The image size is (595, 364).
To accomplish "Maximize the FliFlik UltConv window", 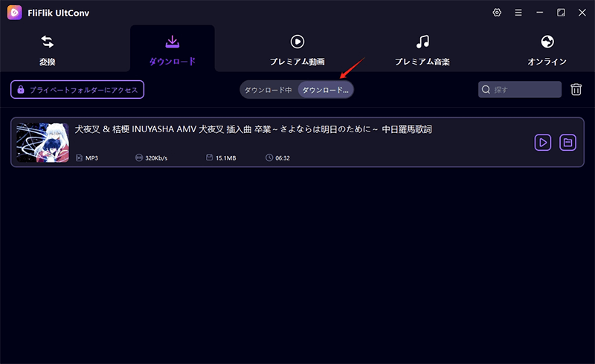I will (x=561, y=13).
